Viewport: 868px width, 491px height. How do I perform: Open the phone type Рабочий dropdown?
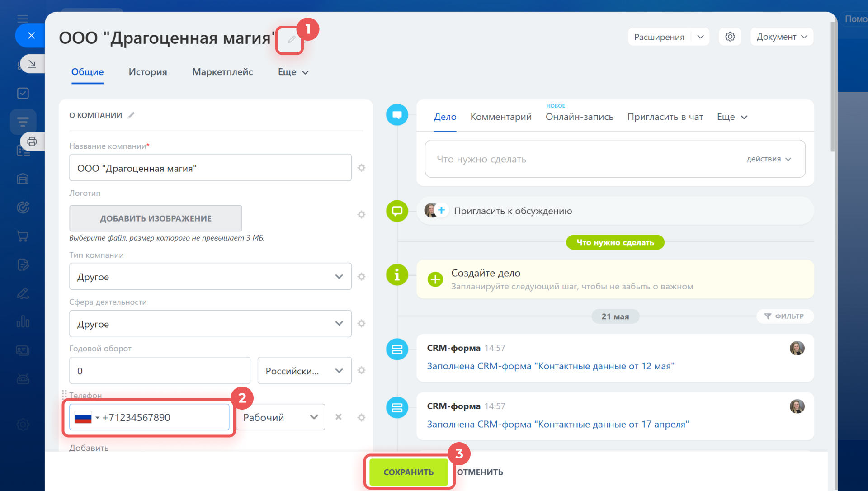280,417
